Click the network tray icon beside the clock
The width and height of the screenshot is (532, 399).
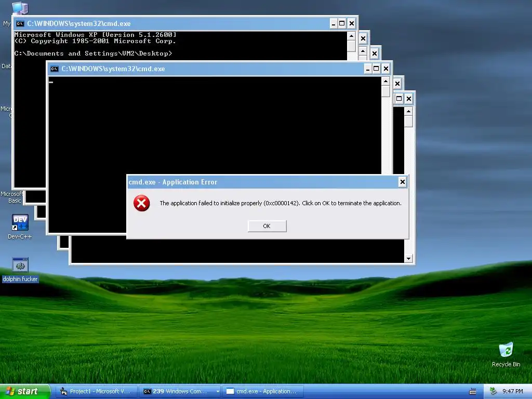click(493, 391)
